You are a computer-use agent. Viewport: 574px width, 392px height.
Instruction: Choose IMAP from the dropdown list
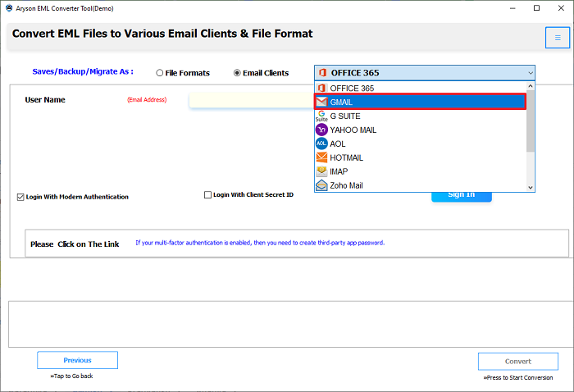(420, 171)
